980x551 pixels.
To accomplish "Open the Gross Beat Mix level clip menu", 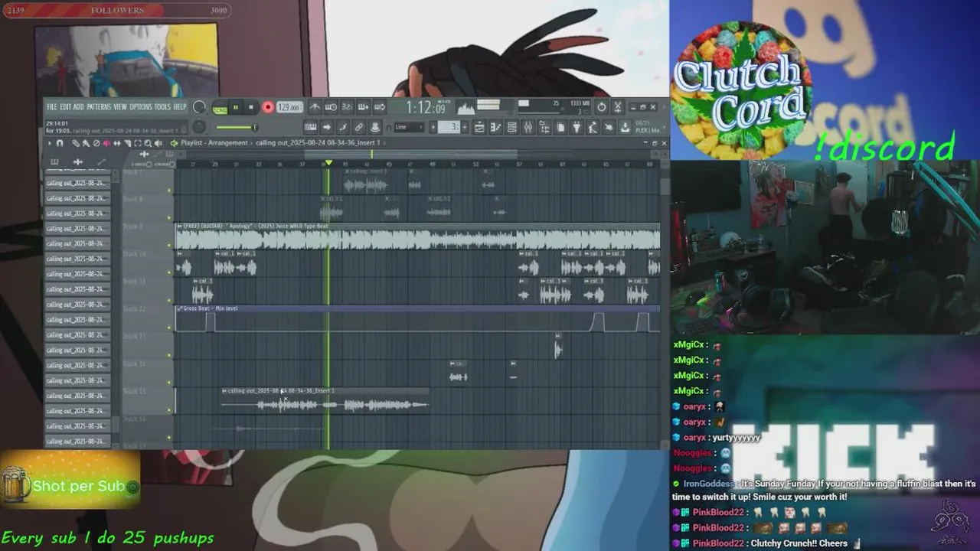I will point(179,308).
